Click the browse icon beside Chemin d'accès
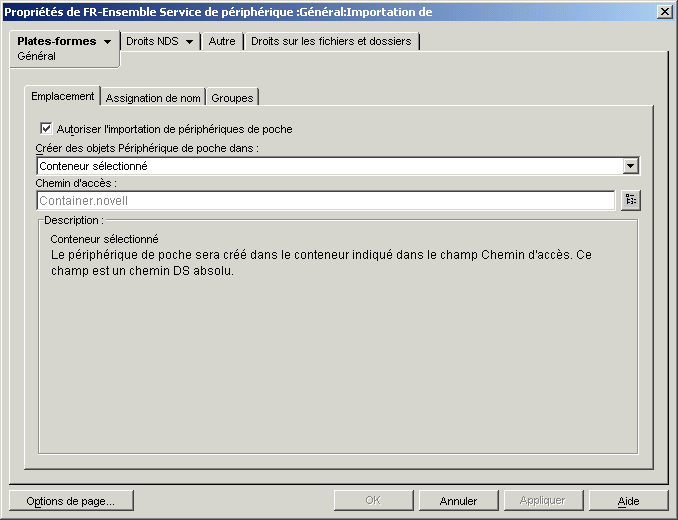Screen dimensions: 678x520 tap(630, 200)
